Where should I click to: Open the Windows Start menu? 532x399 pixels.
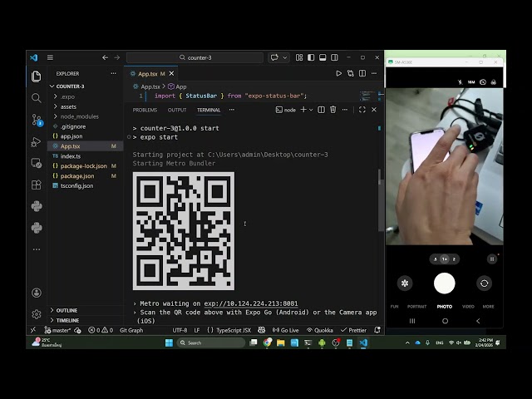point(169,342)
